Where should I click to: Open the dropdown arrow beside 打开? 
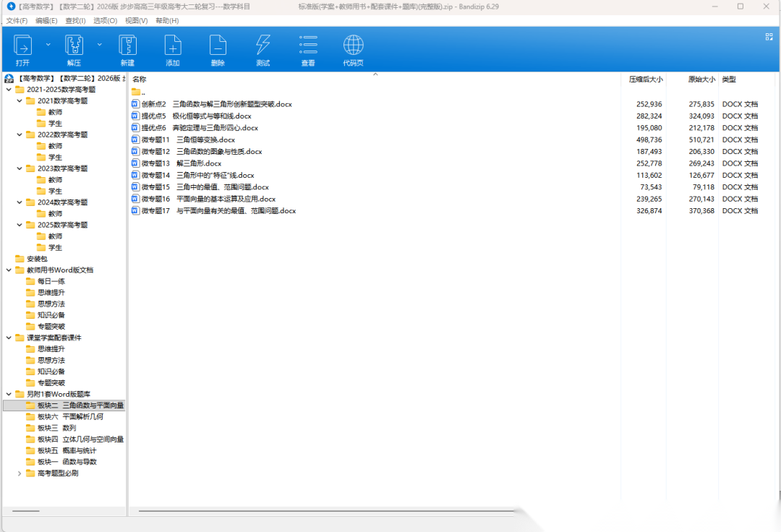click(48, 44)
